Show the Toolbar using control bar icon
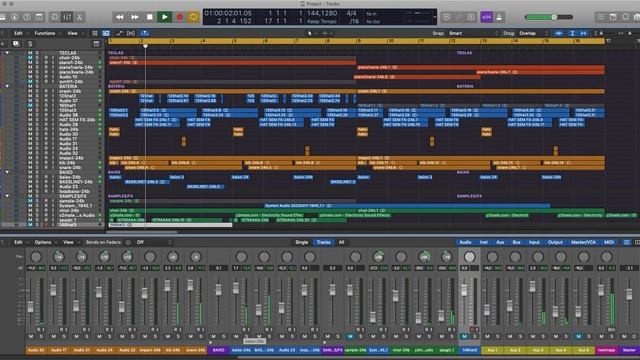Screen dimensions: 640x360 point(39,17)
